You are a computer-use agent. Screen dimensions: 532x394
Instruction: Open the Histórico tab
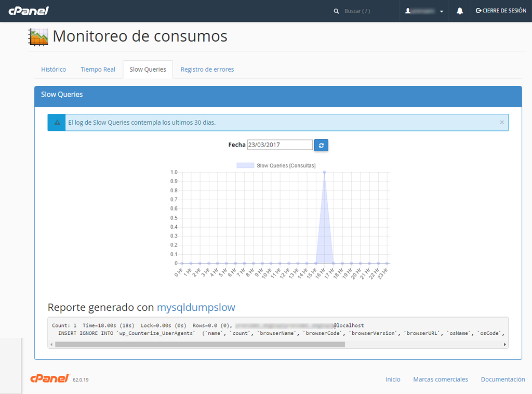[x=54, y=69]
